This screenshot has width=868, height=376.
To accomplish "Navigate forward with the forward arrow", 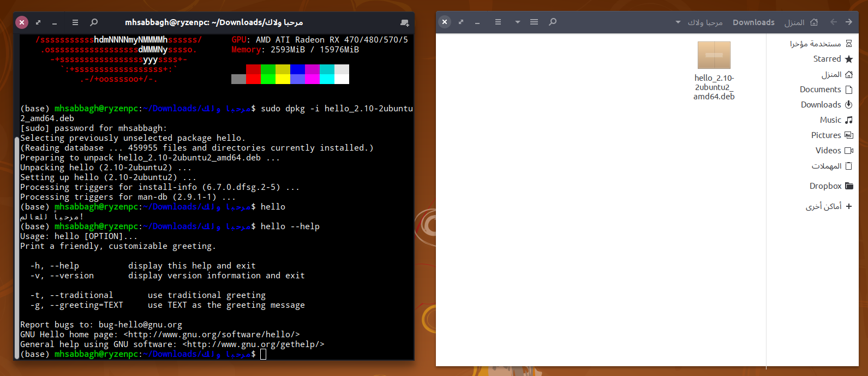I will tap(848, 22).
